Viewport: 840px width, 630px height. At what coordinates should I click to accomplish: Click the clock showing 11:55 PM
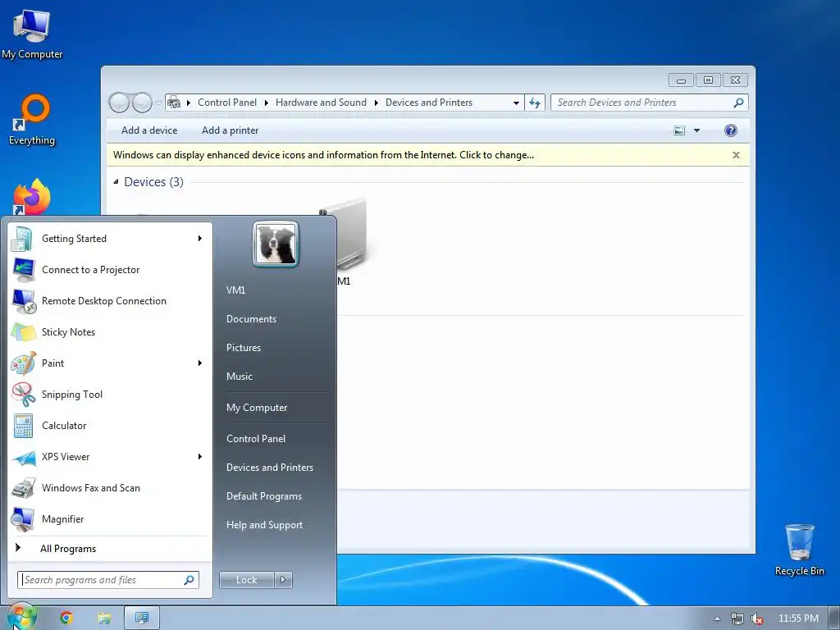coord(798,619)
